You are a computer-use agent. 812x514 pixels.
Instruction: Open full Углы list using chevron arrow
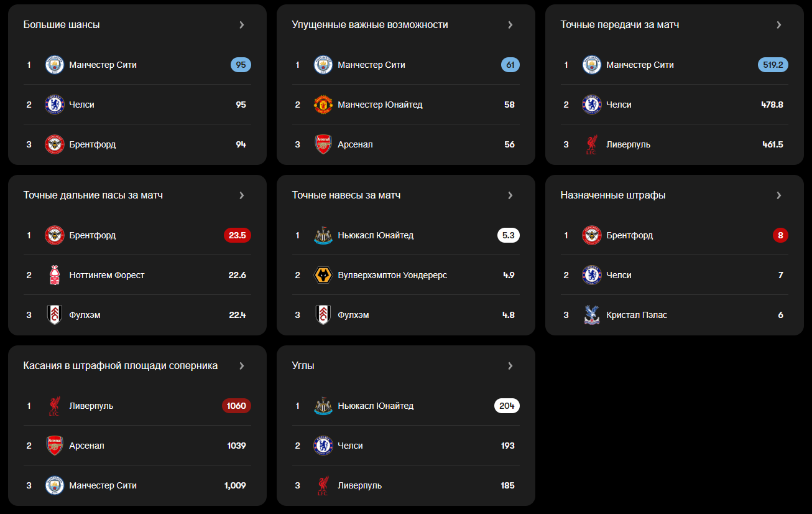click(510, 366)
